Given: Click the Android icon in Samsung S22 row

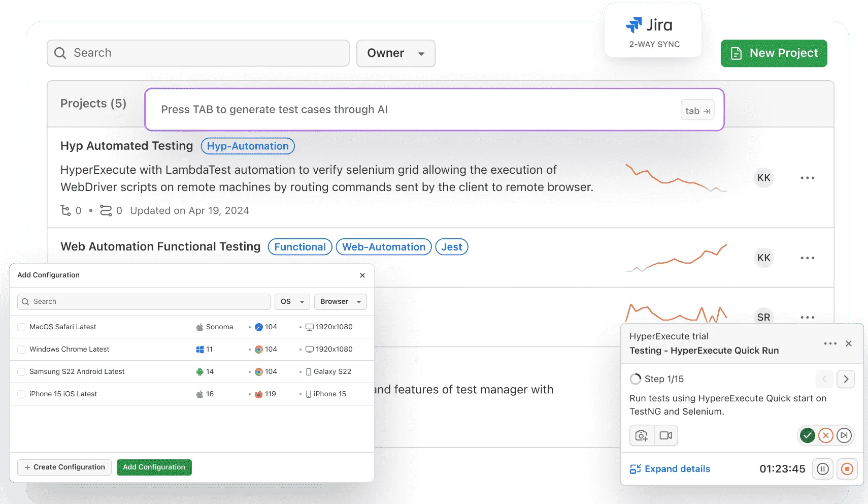Looking at the screenshot, I should click(x=200, y=372).
